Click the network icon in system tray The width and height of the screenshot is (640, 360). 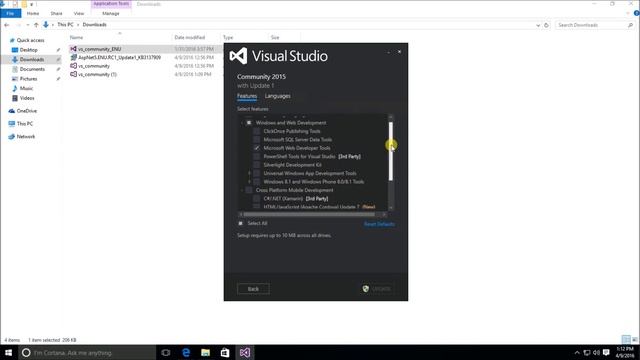(587, 353)
